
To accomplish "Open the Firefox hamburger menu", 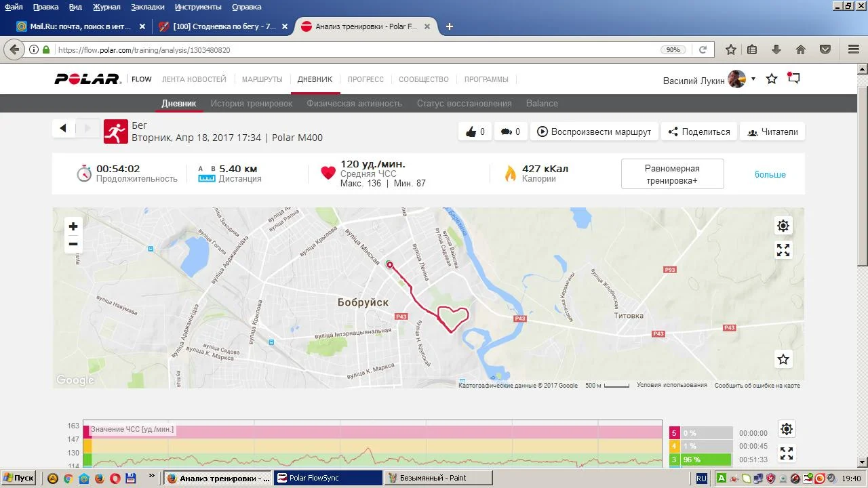I will point(854,49).
